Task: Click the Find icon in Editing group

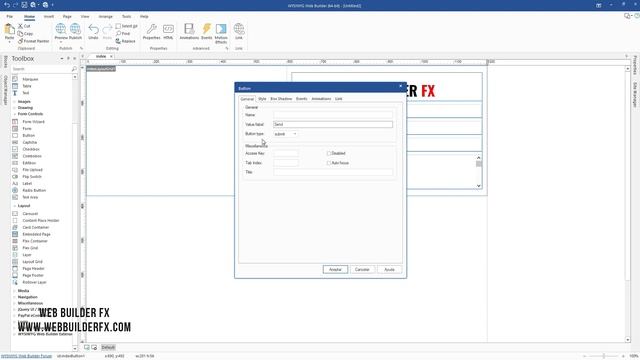Action: pyautogui.click(x=118, y=33)
